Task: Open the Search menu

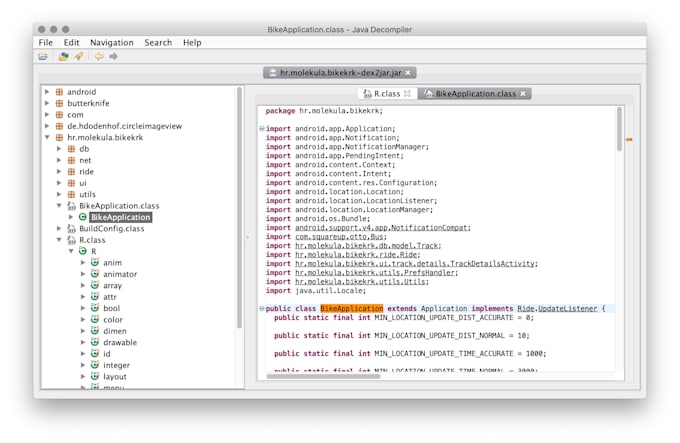Action: tap(158, 42)
